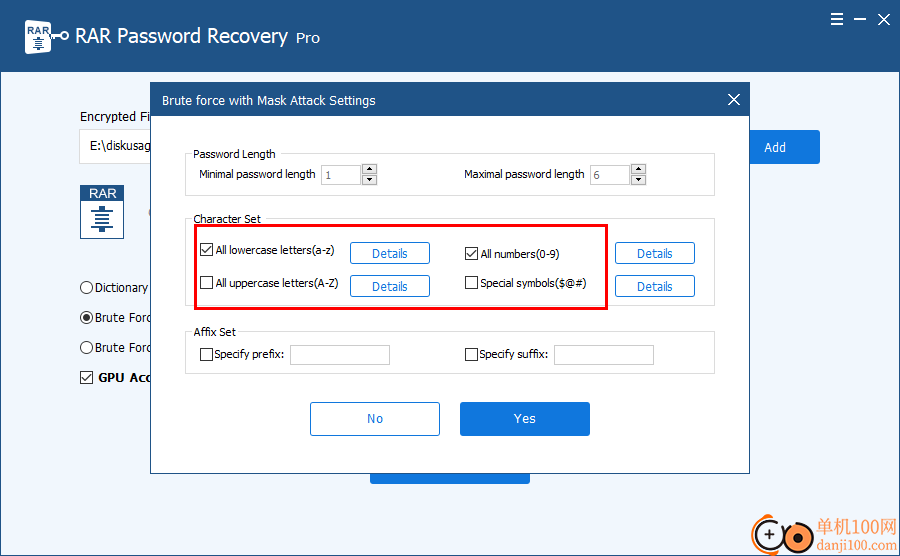Screen dimensions: 900x556
Task: Enable All uppercase letters(A-Z) checkbox
Action: point(207,282)
